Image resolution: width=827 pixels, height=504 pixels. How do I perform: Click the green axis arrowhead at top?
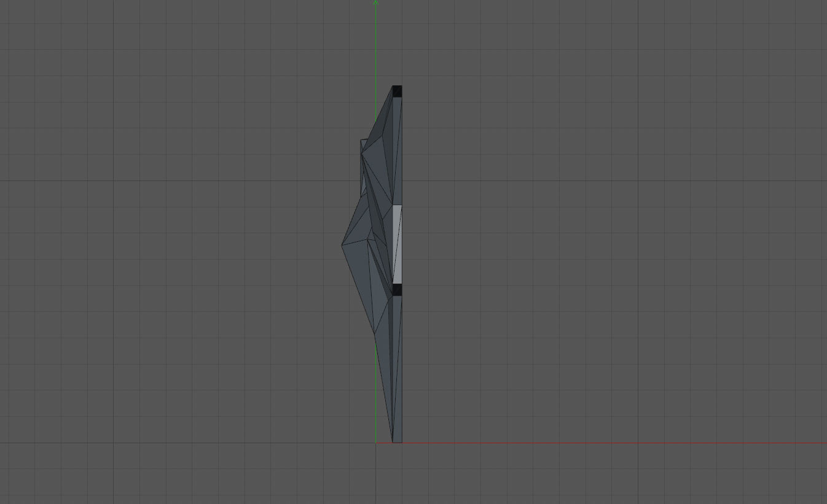click(375, 4)
